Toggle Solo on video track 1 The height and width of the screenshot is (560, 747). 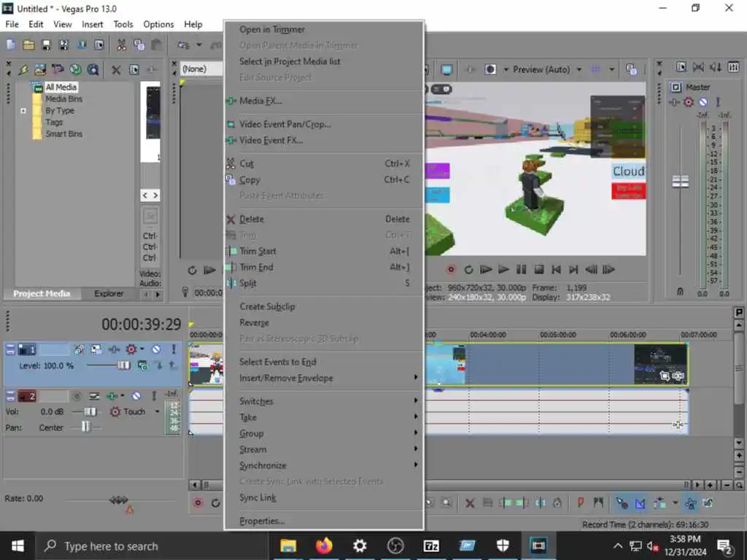tap(174, 349)
